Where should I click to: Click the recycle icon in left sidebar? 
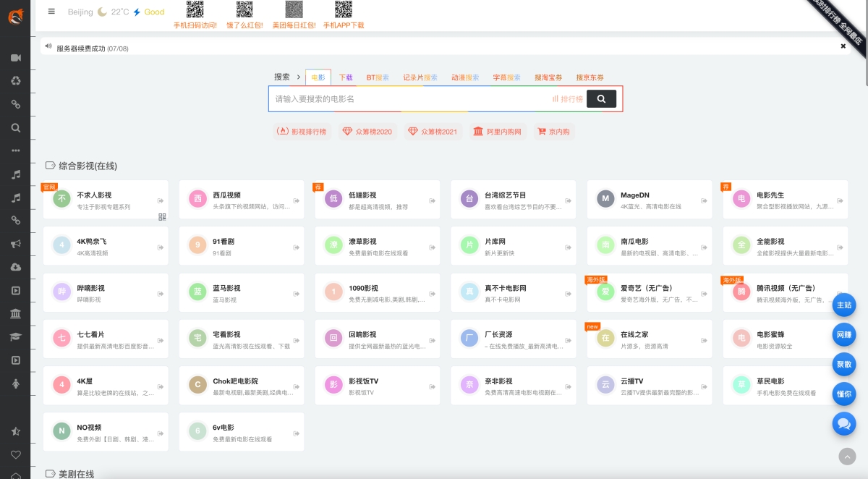pyautogui.click(x=15, y=81)
